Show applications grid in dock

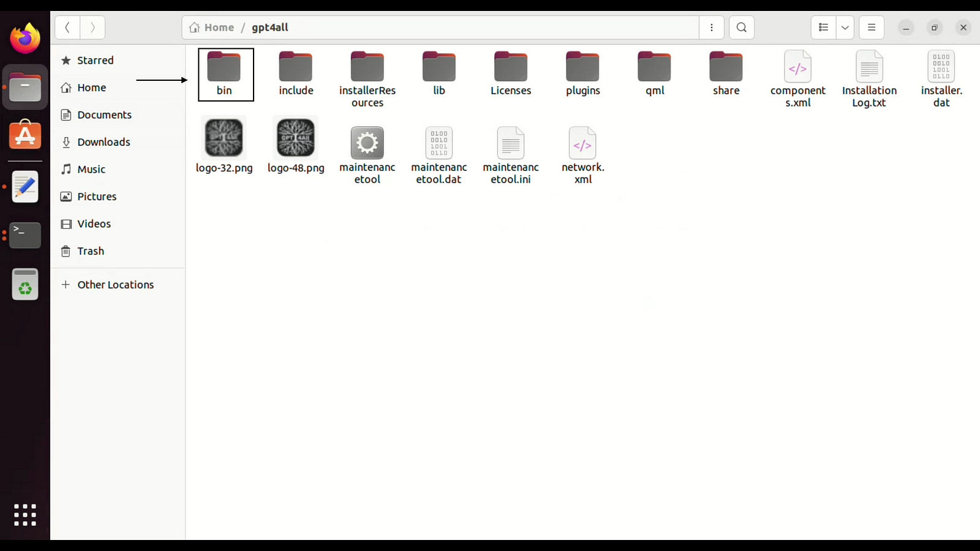pyautogui.click(x=25, y=515)
